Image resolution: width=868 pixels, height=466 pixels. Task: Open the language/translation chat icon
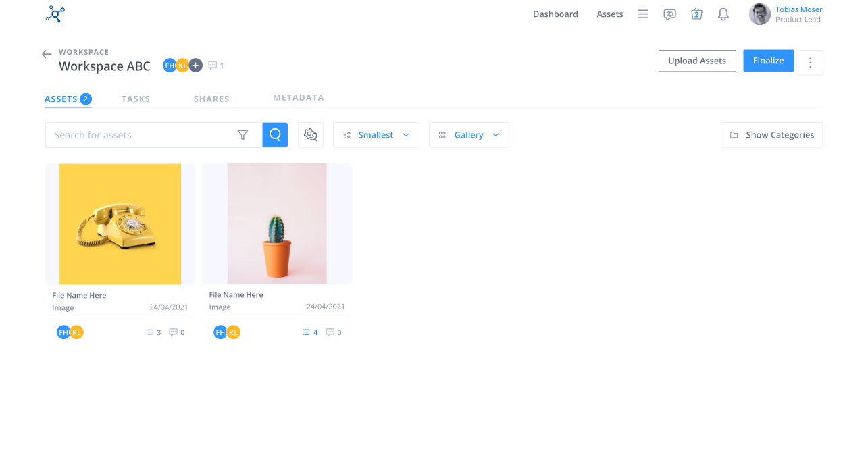[669, 14]
